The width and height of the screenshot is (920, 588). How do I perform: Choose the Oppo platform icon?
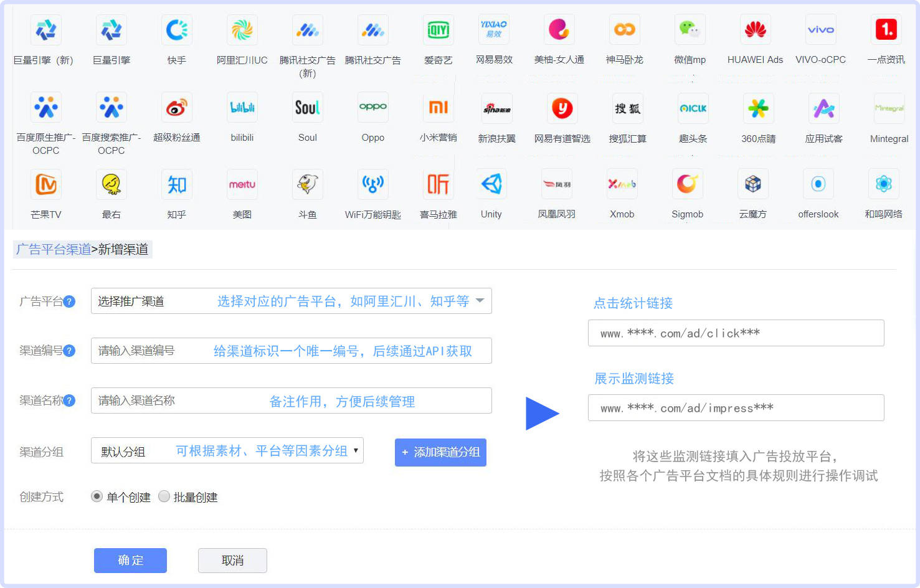coord(373,107)
